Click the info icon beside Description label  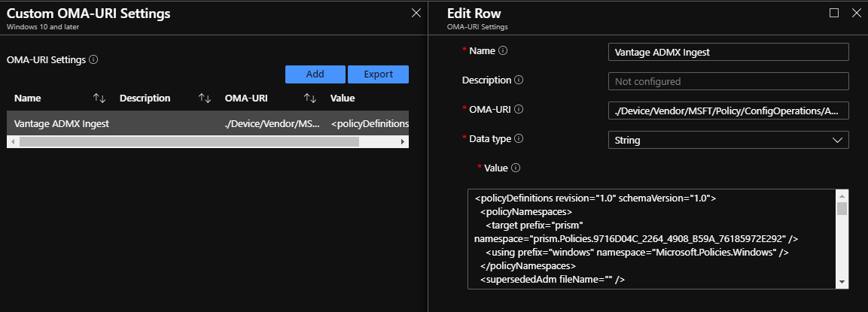click(x=519, y=80)
